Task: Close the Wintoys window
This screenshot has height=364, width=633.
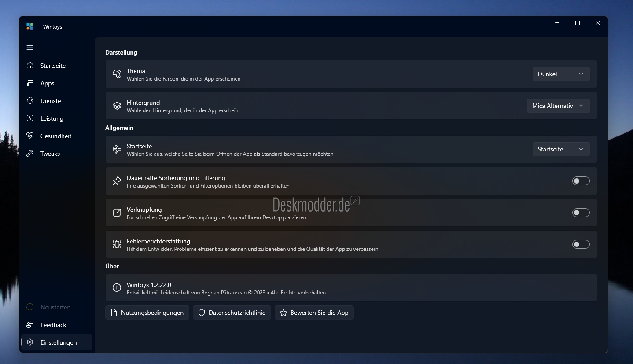Action: (598, 23)
